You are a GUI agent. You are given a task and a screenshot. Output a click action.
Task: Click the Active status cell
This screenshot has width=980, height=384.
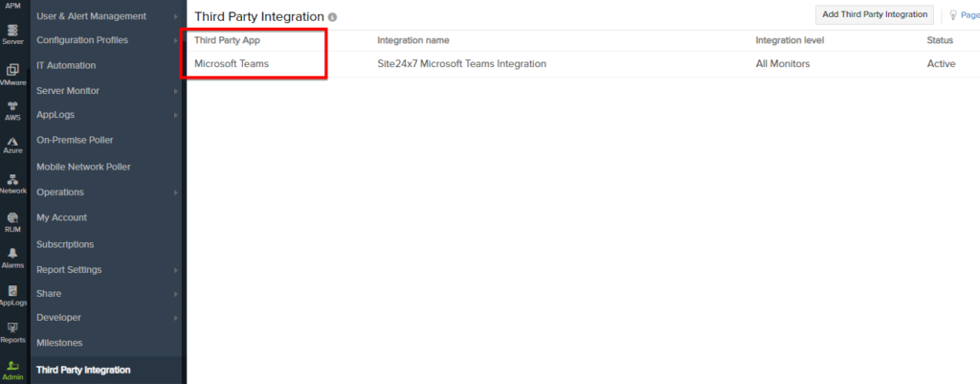point(941,63)
